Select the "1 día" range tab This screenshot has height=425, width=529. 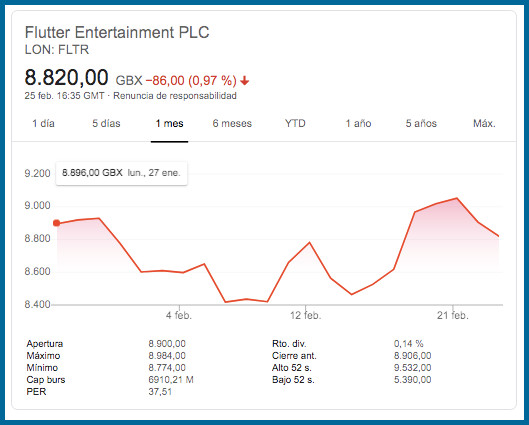[43, 123]
